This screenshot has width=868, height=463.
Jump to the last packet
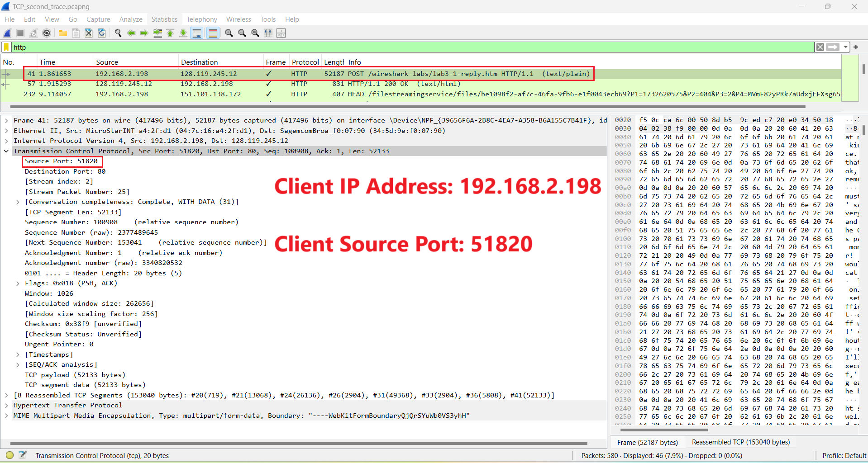[x=183, y=33]
